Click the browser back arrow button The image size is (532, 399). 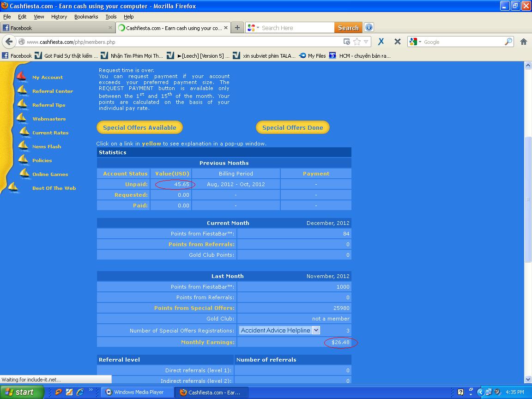pos(9,42)
